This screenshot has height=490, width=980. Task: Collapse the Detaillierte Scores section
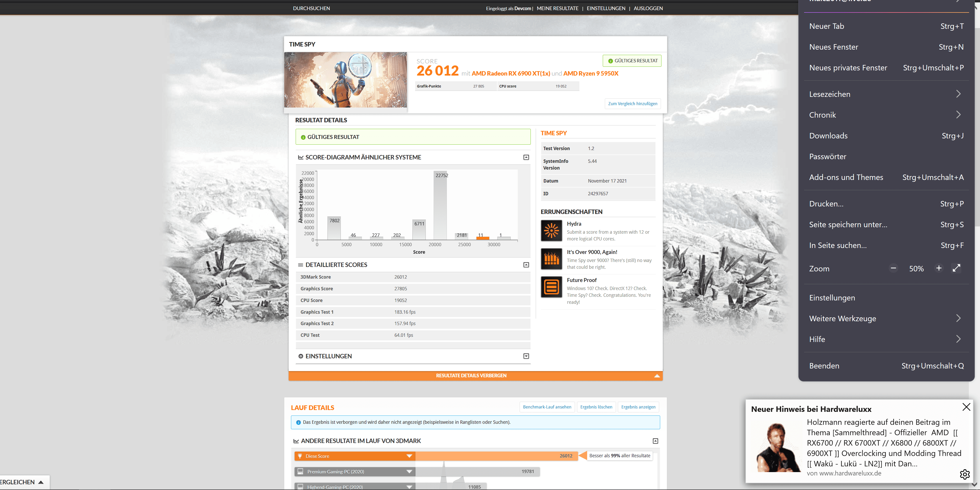[526, 265]
